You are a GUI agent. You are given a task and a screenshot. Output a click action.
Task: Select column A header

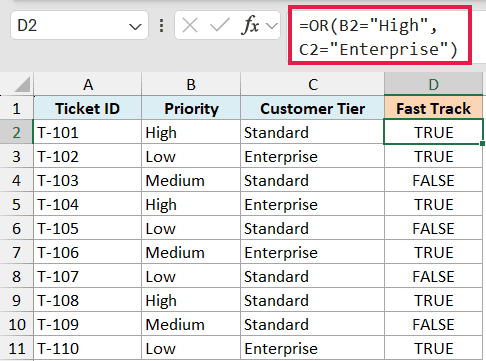(88, 84)
